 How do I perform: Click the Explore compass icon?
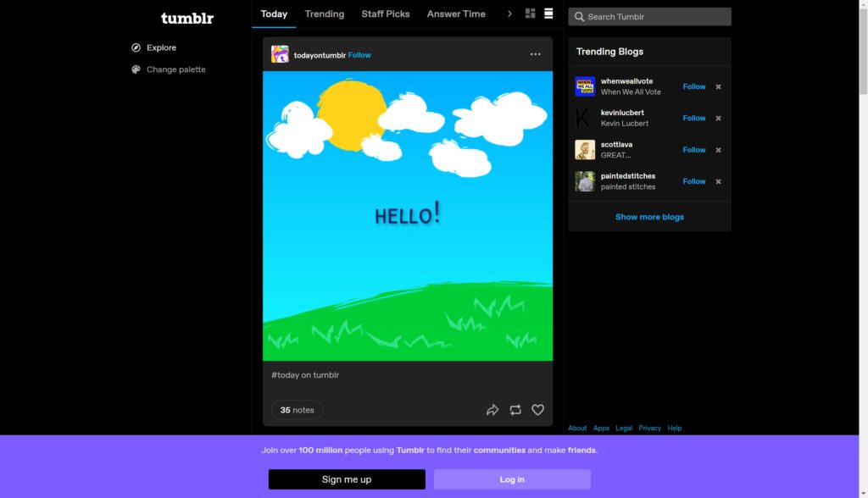[136, 48]
